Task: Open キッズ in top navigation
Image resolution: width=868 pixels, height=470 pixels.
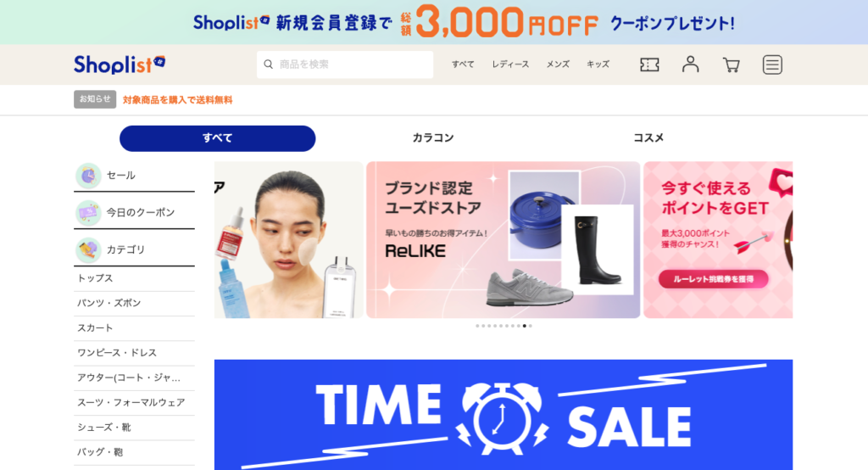Action: pyautogui.click(x=598, y=64)
